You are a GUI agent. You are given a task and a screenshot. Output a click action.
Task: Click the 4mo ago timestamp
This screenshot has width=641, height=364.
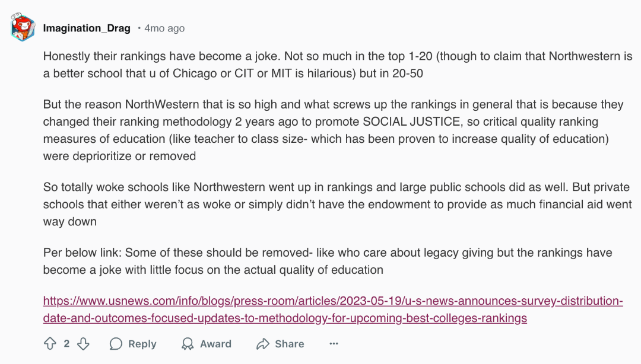(164, 28)
